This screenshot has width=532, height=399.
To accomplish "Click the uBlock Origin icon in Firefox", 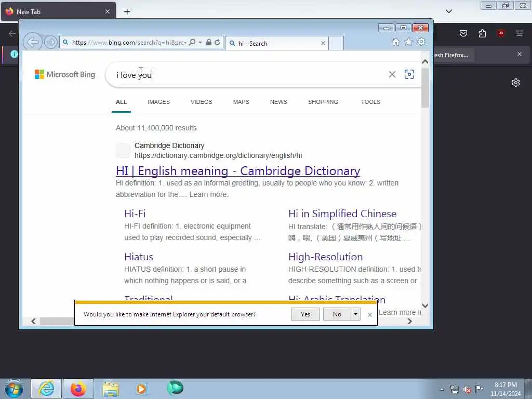I will pos(500,33).
